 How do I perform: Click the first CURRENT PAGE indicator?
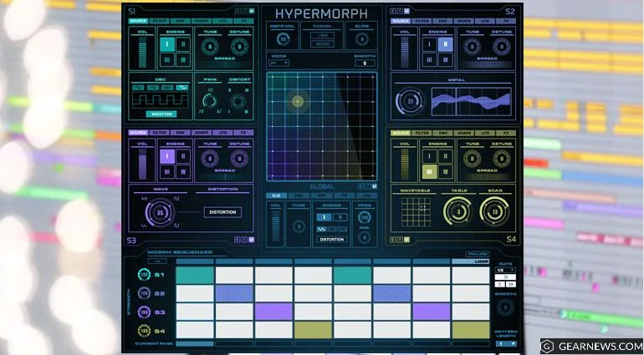[195, 343]
